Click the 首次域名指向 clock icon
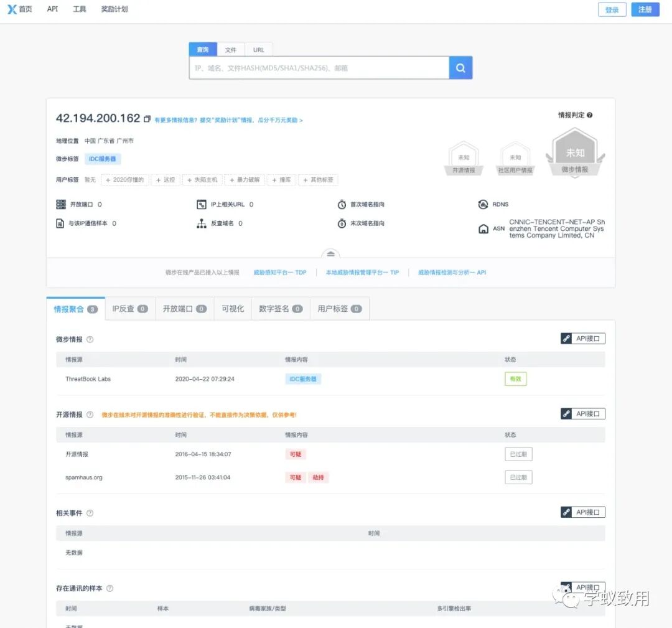Image resolution: width=672 pixels, height=628 pixels. (x=342, y=205)
